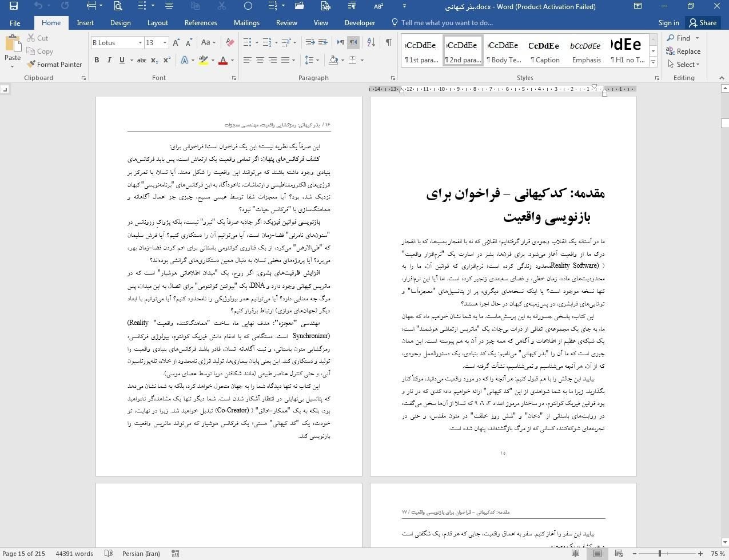
Task: Open the Font dialog launcher
Action: pyautogui.click(x=234, y=78)
